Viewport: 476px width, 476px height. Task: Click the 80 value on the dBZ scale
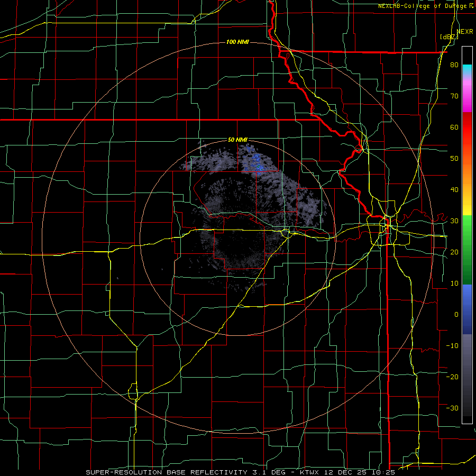click(454, 65)
